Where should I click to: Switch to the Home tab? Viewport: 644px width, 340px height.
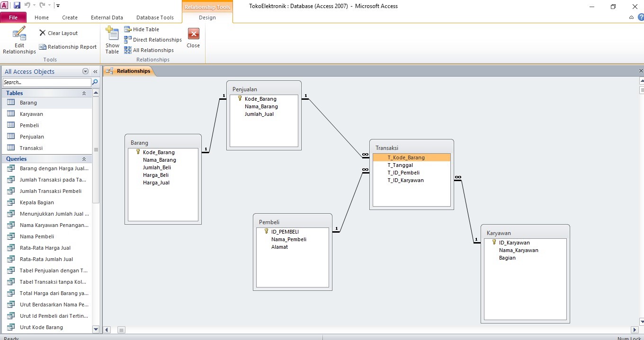point(42,17)
